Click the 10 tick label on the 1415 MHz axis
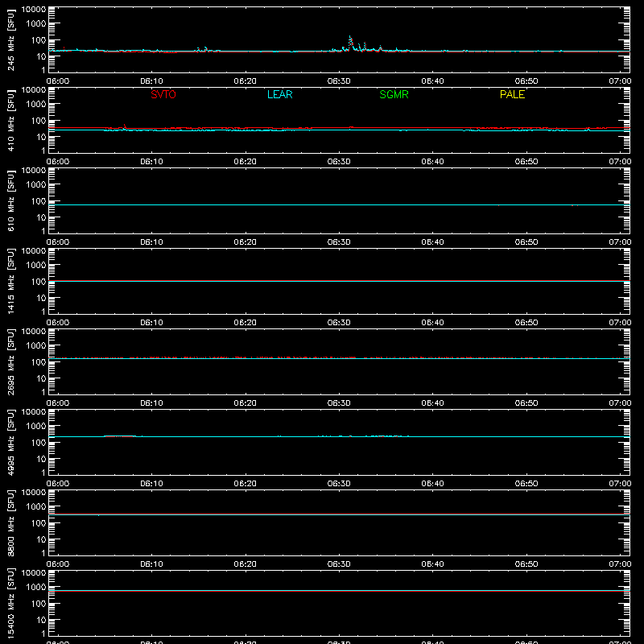 click(x=41, y=298)
